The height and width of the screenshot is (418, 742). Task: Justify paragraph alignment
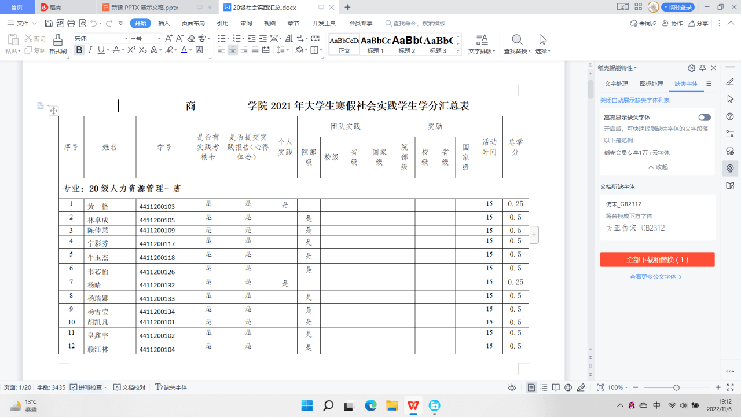coord(255,50)
